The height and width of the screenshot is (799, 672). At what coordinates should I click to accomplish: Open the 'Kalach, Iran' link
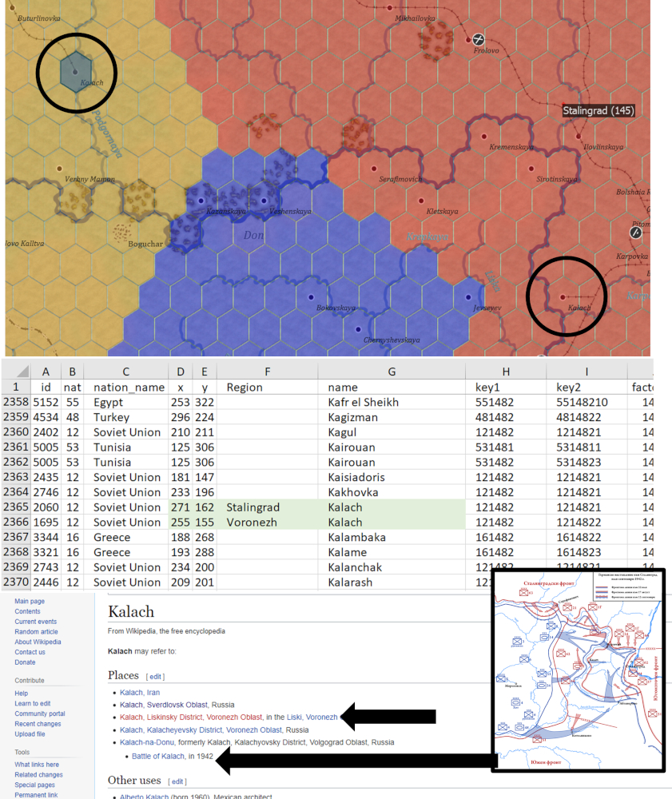pos(140,693)
